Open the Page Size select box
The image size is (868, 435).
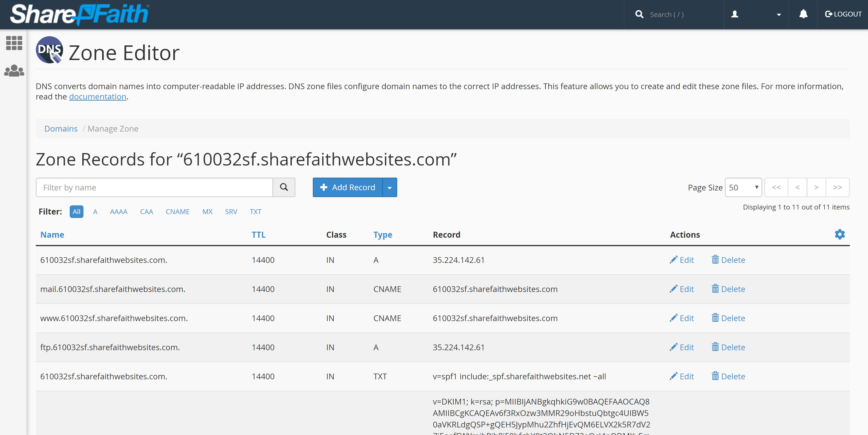coord(743,187)
